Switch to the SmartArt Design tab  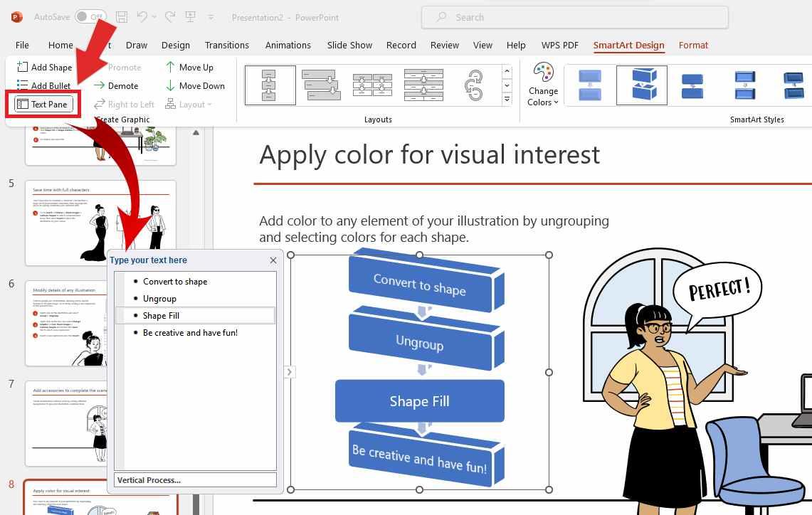pos(628,45)
